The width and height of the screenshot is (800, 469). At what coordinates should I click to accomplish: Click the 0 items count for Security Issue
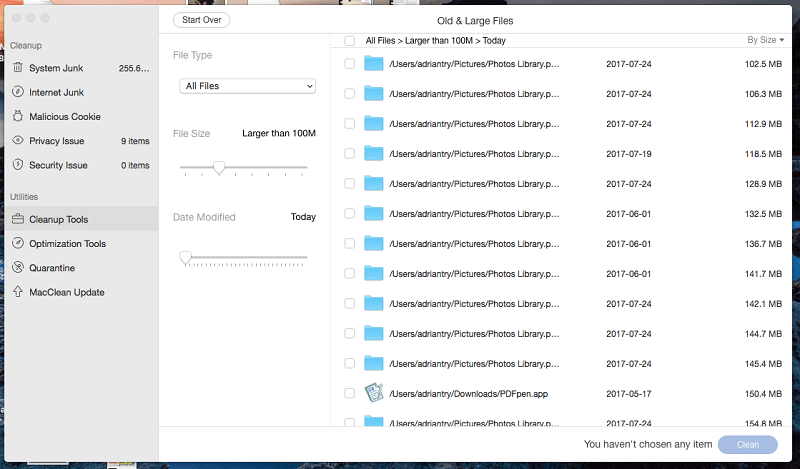[x=135, y=165]
